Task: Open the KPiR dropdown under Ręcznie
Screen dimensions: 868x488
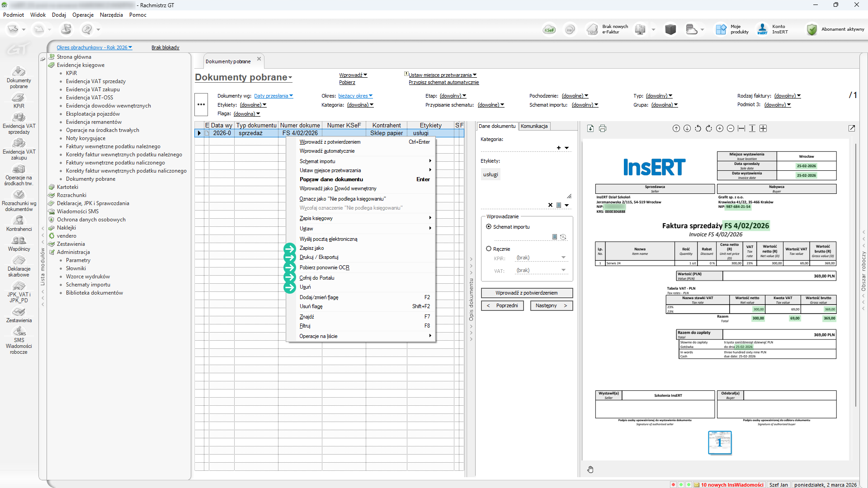Action: pos(563,258)
